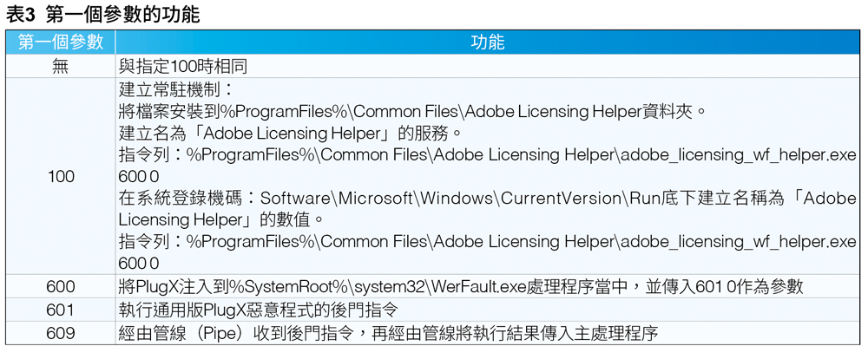Click the 建立常駐機制 line
The height and width of the screenshot is (359, 868).
[177, 89]
